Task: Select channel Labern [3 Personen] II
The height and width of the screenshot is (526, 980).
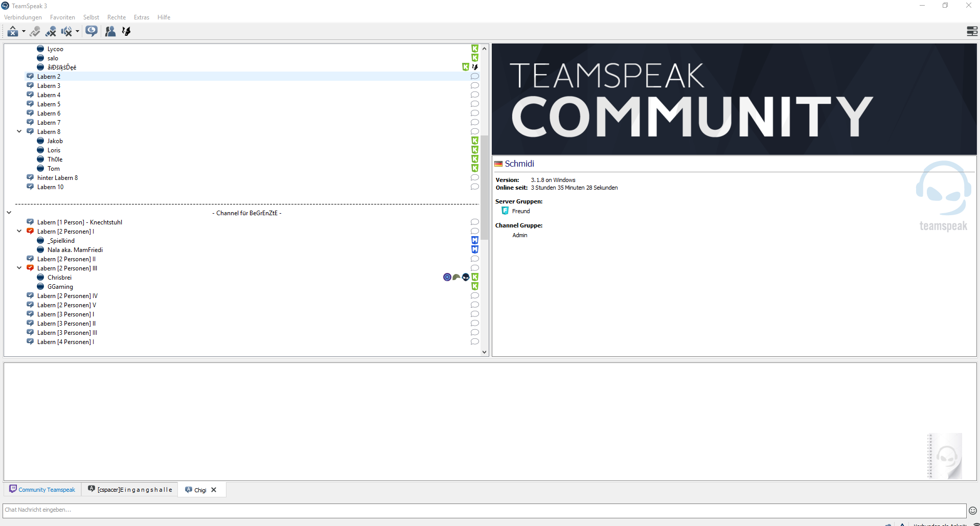Action: 66,324
